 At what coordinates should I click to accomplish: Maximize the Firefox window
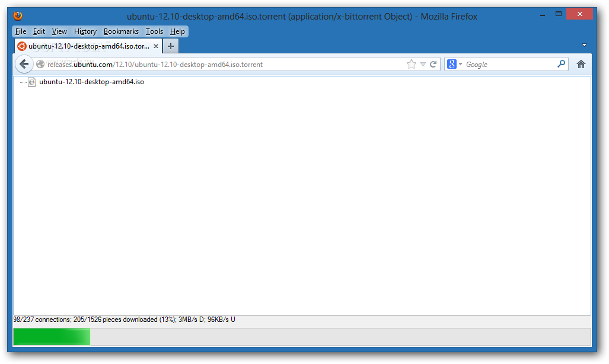click(x=559, y=14)
